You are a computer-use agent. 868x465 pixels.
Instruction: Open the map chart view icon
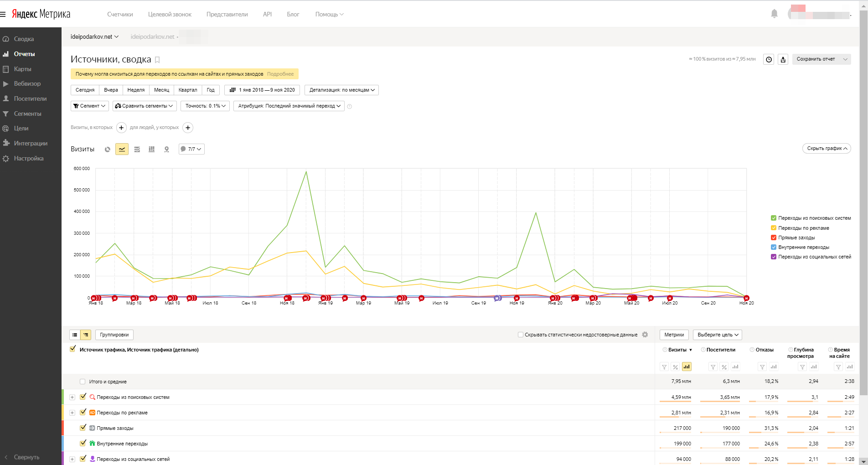click(x=167, y=149)
